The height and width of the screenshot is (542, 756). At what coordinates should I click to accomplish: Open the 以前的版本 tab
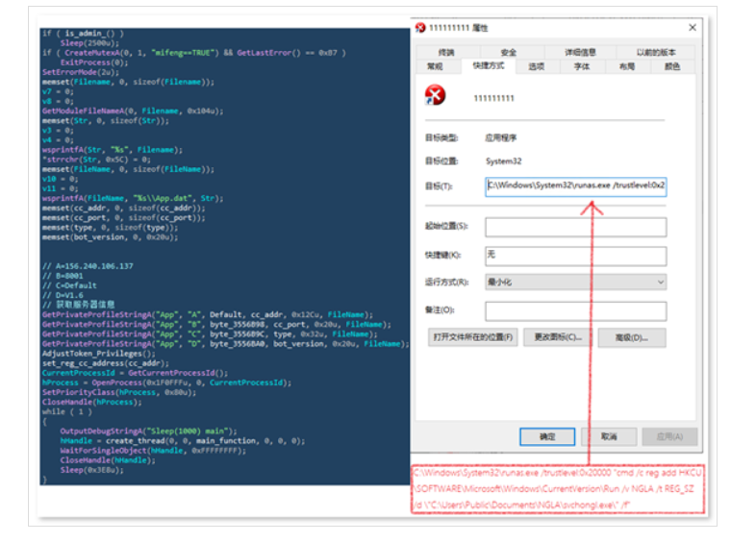(656, 52)
